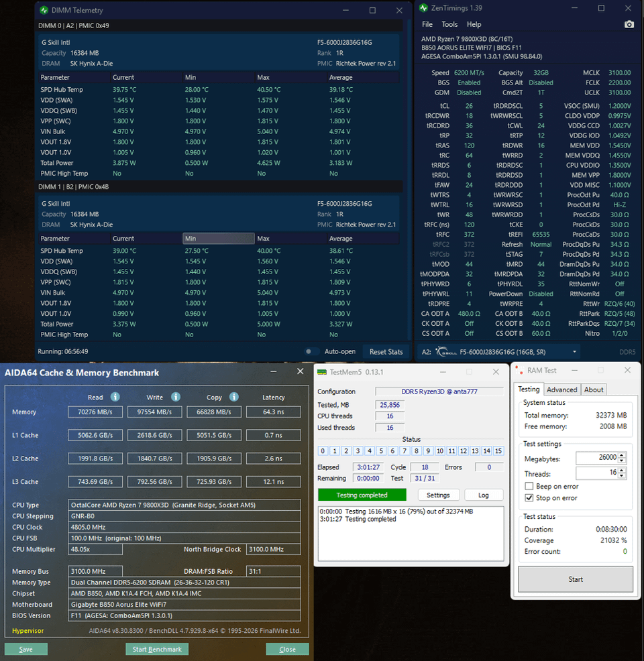Open the Tools menu in ZenTimings

click(x=449, y=24)
